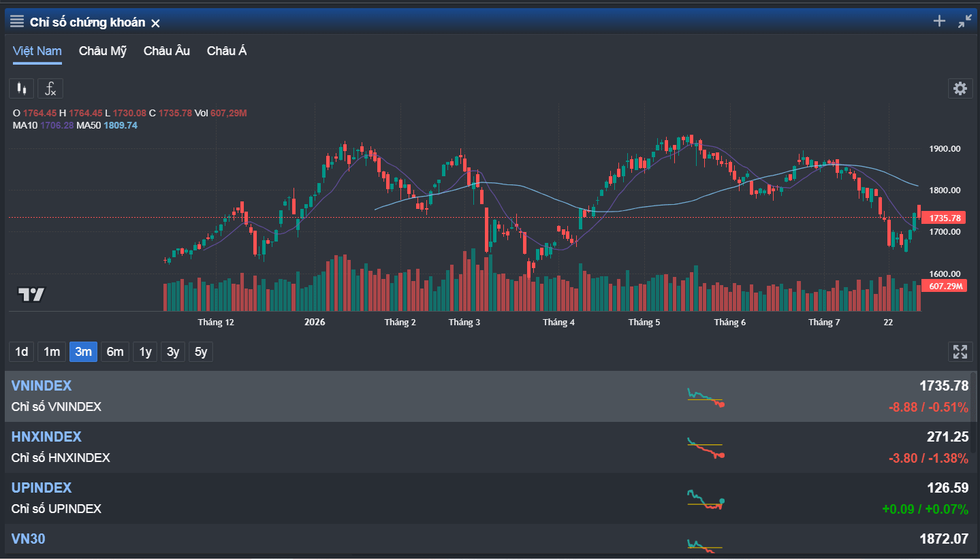Switch to the Việt Nam tab
This screenshot has height=560, width=980.
click(37, 51)
